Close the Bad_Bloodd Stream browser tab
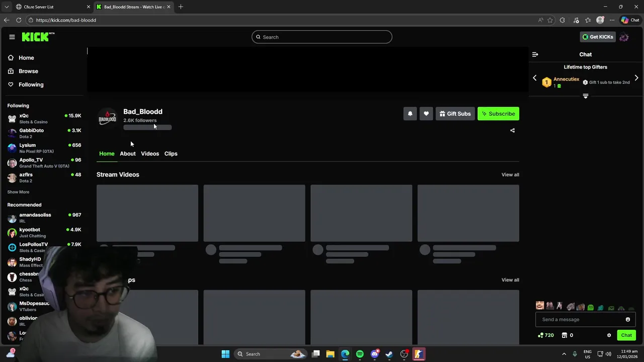Screen dimensions: 644x362 coord(169,7)
